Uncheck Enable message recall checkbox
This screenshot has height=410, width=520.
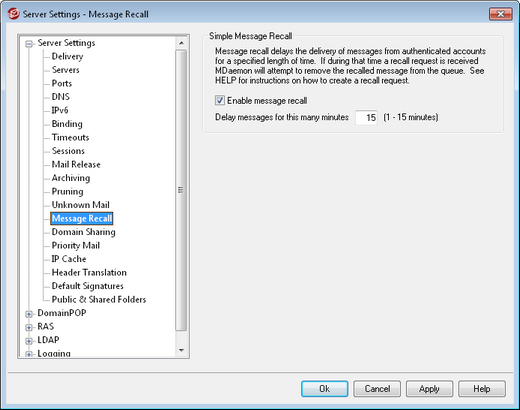click(220, 100)
